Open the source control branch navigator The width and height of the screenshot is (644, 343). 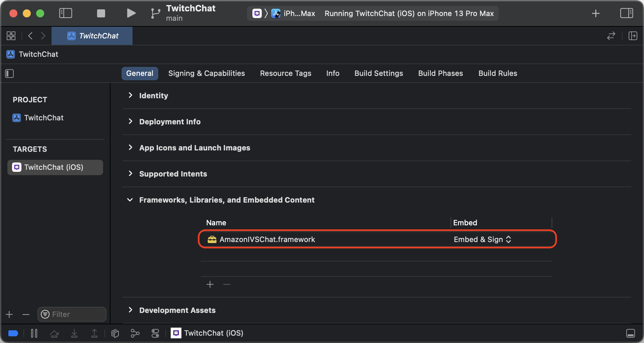coord(155,13)
